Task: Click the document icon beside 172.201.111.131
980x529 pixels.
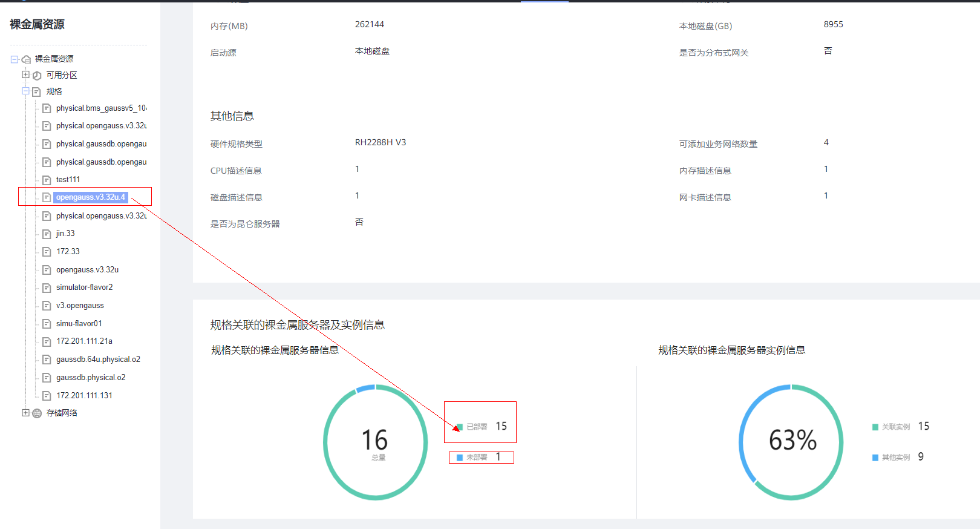Action: [47, 396]
